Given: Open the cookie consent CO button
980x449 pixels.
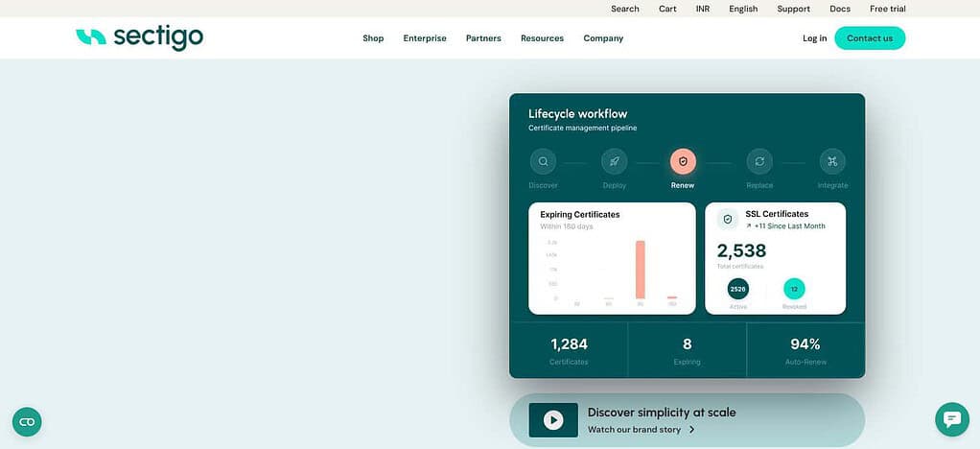Looking at the screenshot, I should [27, 421].
